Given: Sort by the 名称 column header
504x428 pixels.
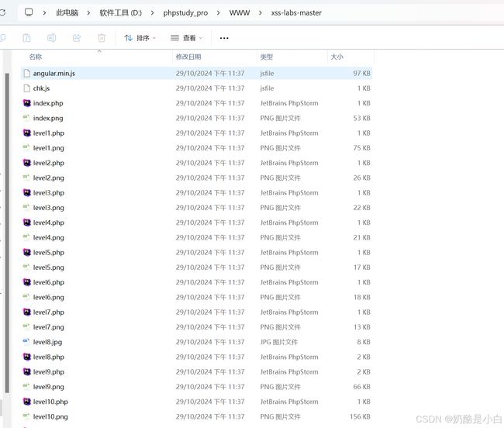Looking at the screenshot, I should 36,57.
